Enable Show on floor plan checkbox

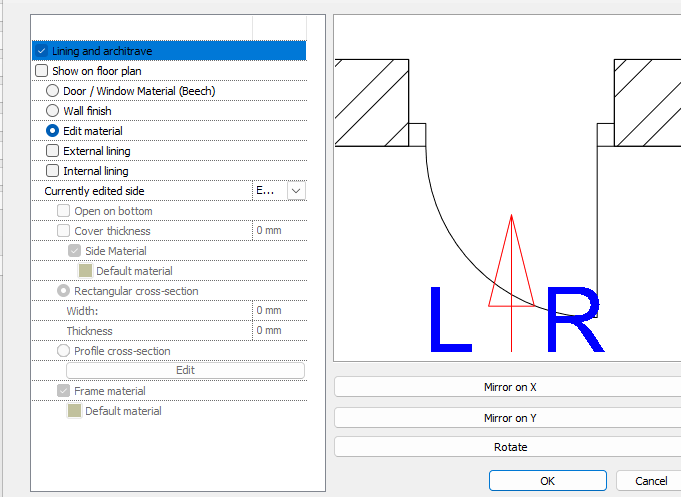point(41,71)
